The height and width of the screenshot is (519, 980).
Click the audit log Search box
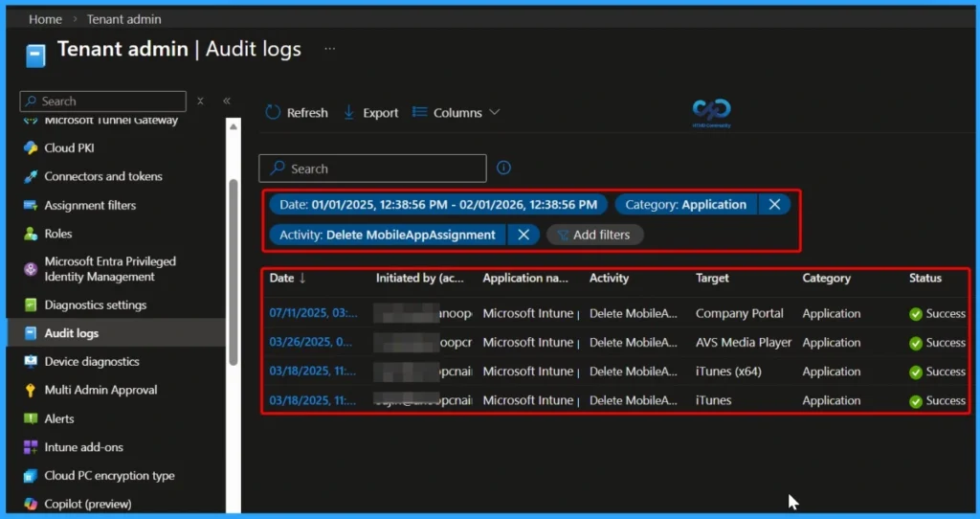(372, 169)
